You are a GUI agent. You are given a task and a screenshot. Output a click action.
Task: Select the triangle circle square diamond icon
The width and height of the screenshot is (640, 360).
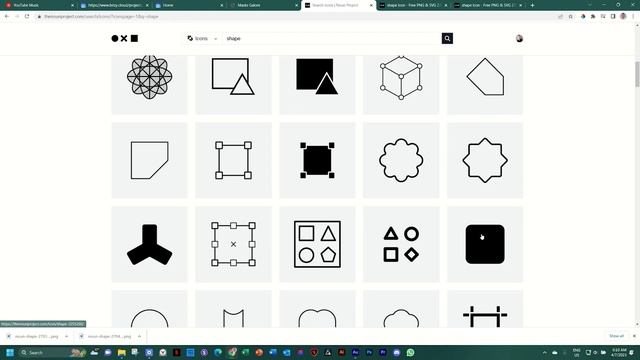click(401, 244)
